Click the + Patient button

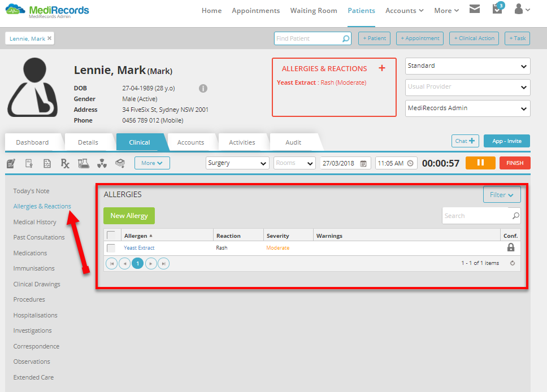[x=374, y=38]
